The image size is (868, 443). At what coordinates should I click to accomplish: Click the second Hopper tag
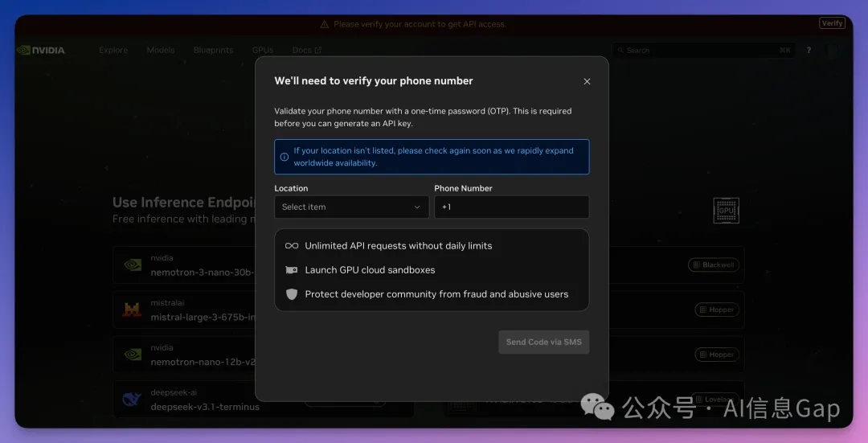coord(717,355)
